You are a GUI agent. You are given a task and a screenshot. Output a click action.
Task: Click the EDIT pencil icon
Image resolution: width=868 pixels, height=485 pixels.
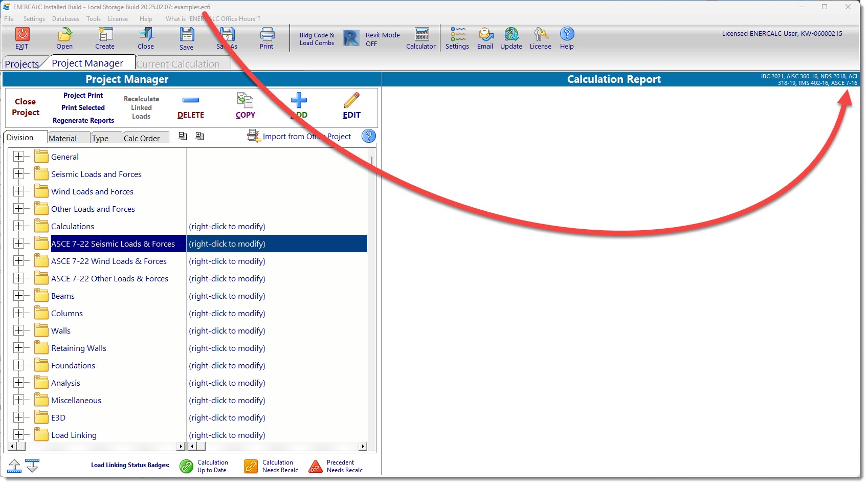351,100
